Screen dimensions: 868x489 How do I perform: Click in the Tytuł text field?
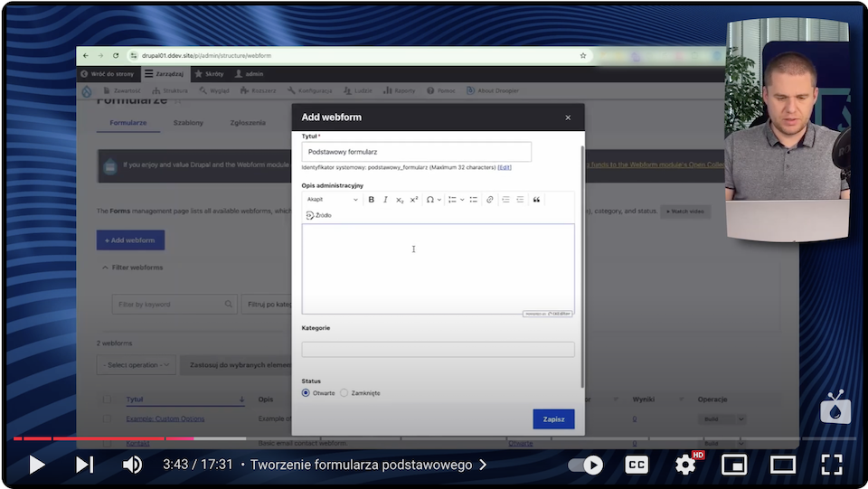[x=416, y=152]
